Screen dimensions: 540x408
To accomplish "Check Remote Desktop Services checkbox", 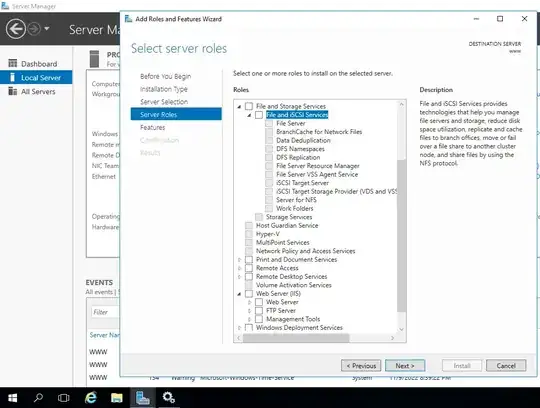I will pos(249,276).
